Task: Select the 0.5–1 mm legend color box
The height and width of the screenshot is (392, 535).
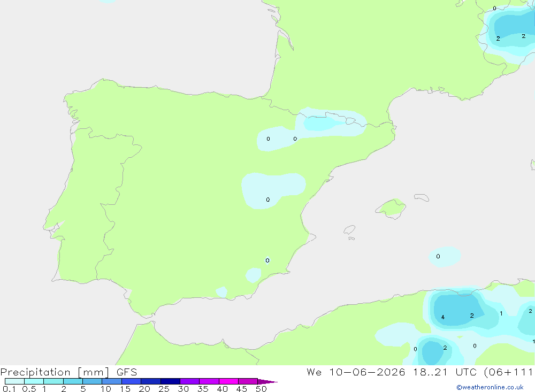Action: coord(34,381)
